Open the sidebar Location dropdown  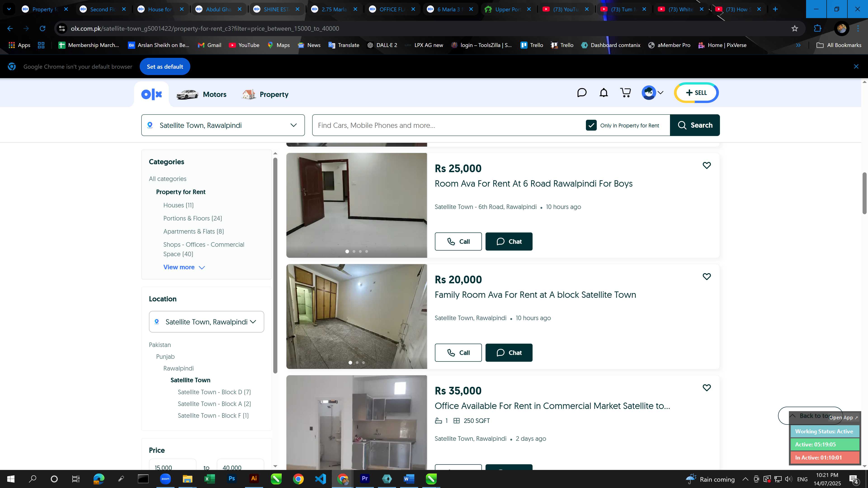(206, 322)
